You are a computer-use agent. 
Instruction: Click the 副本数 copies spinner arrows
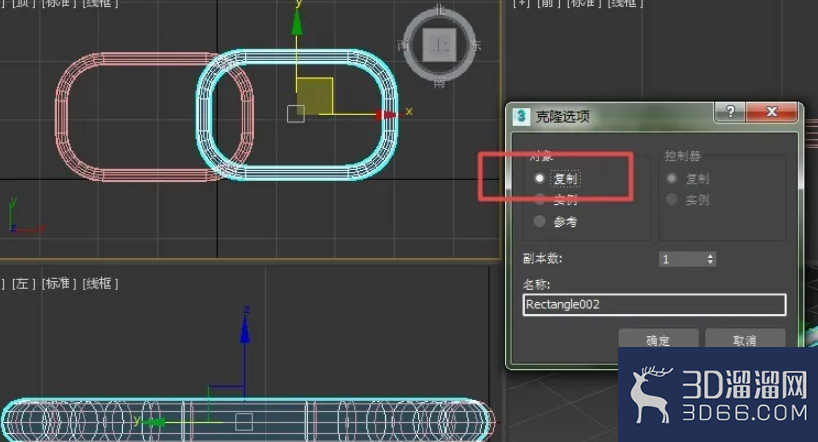click(710, 259)
